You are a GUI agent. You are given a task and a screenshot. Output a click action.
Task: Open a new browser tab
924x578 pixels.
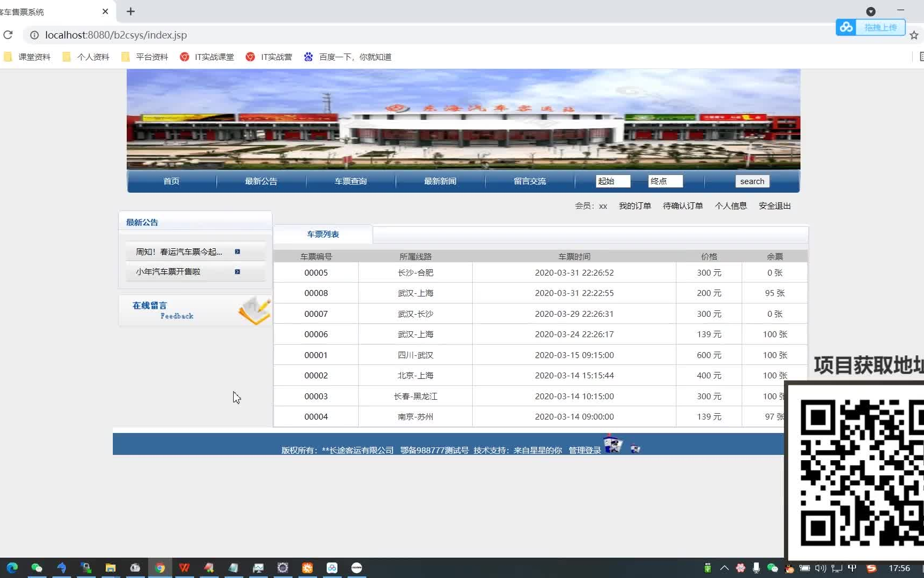tap(130, 11)
